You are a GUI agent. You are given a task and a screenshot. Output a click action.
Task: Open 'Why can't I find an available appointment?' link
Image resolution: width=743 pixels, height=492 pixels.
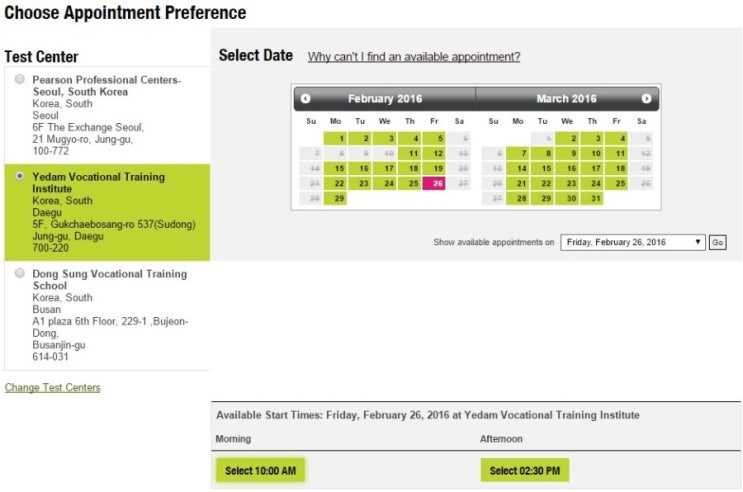(x=413, y=57)
